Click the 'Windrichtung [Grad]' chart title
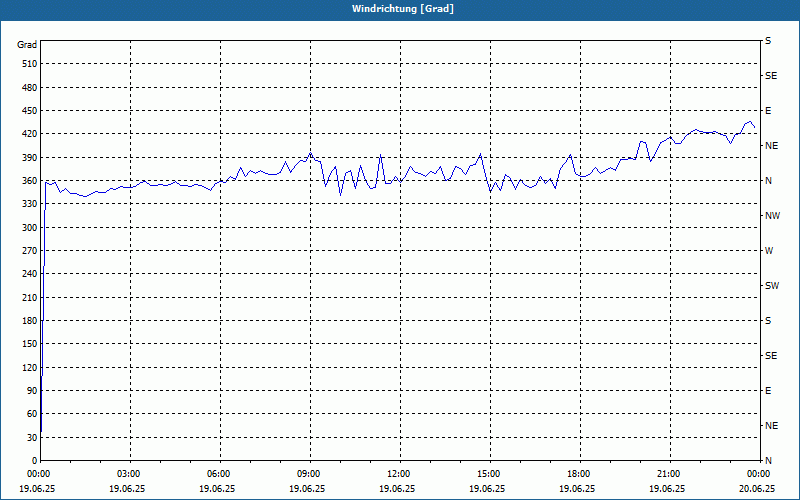 403,9
